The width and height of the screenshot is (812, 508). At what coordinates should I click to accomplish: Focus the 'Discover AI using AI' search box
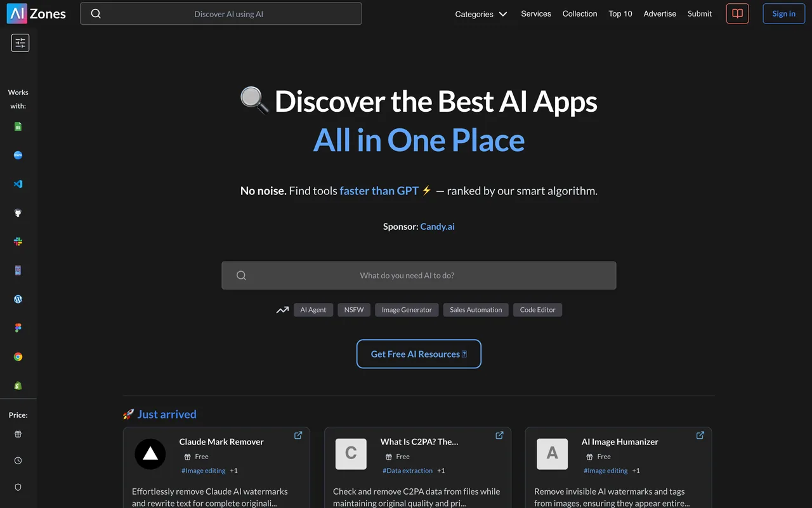pos(221,13)
